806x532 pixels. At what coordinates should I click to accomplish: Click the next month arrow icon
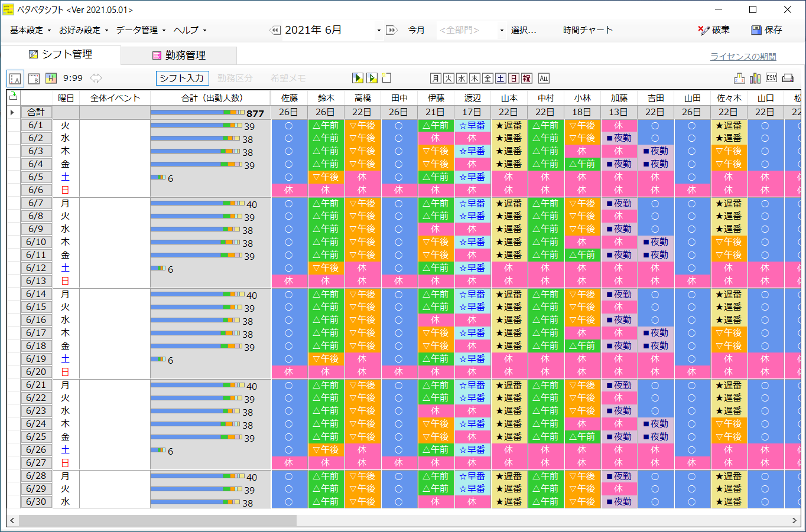click(x=391, y=30)
